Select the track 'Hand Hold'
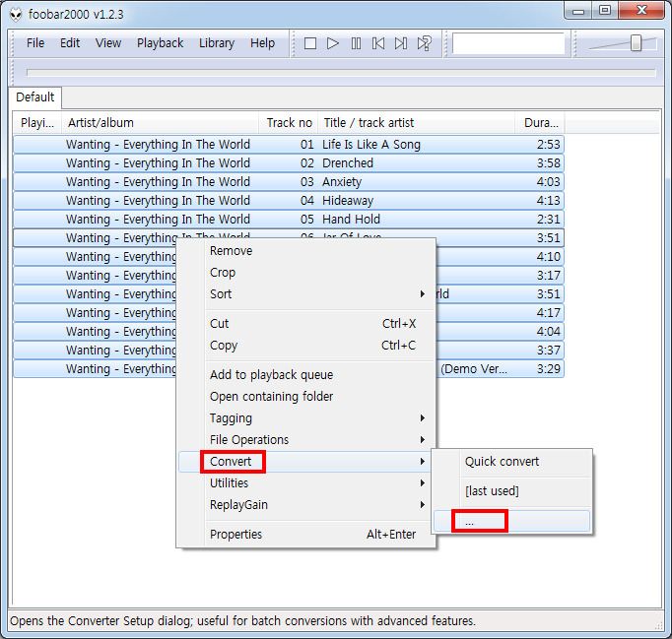Viewport: 672px width, 639px height. coord(289,220)
